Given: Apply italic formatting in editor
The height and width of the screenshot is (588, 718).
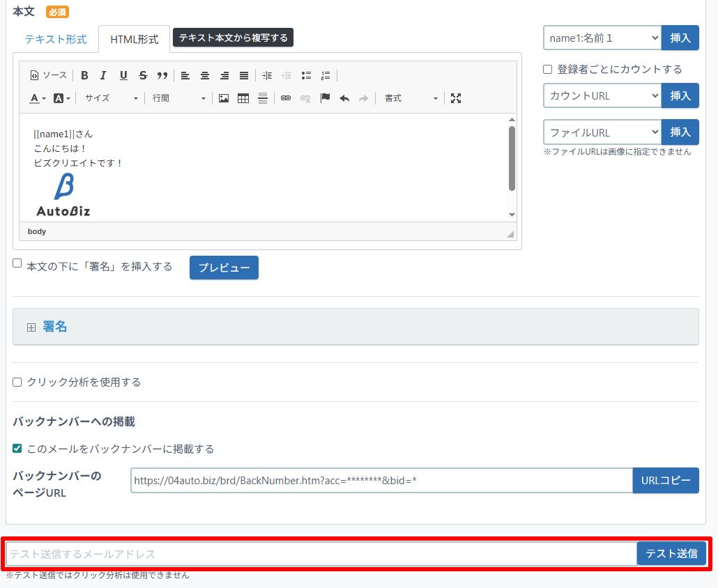Looking at the screenshot, I should click(103, 75).
